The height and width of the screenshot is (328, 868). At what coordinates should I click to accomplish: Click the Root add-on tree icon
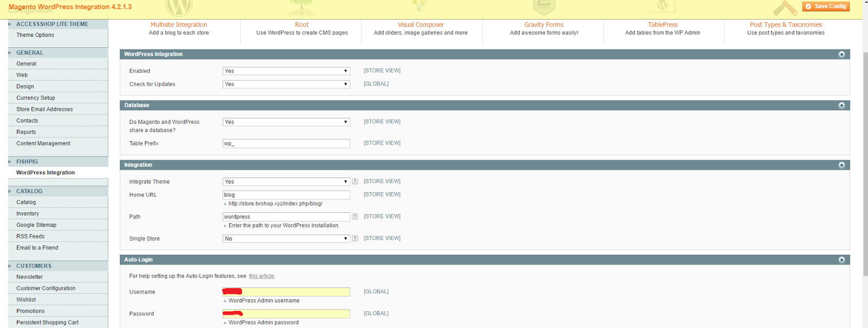pos(302,8)
